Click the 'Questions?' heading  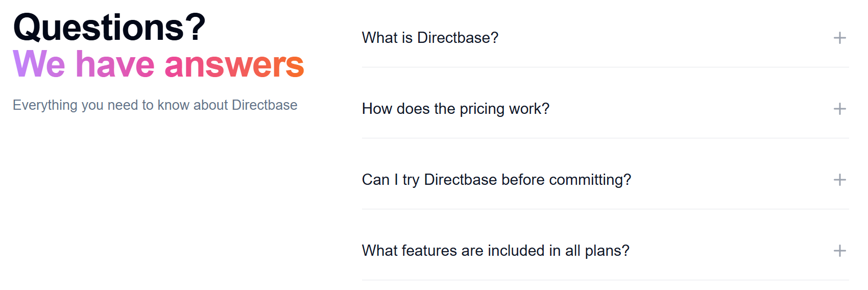click(x=109, y=27)
